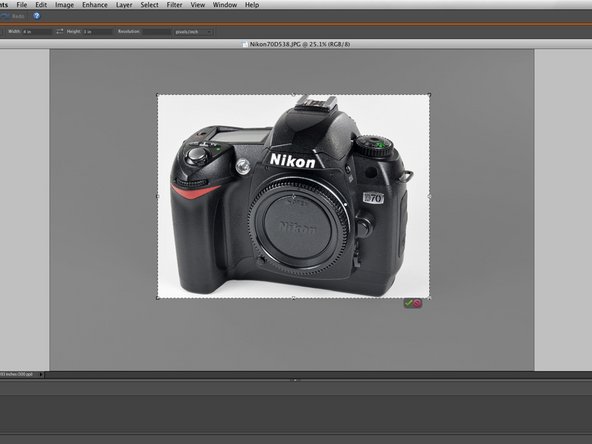Open the status bar info arrow menu

pos(41,375)
